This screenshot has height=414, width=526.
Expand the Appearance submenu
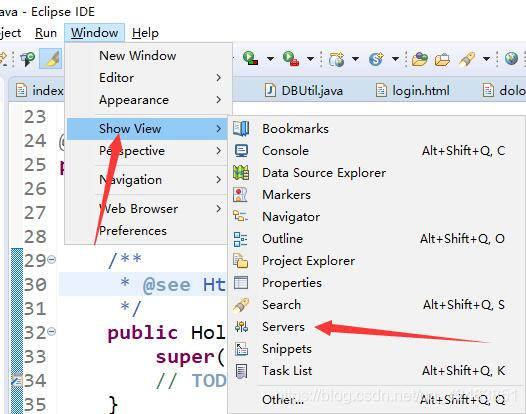coord(147,100)
